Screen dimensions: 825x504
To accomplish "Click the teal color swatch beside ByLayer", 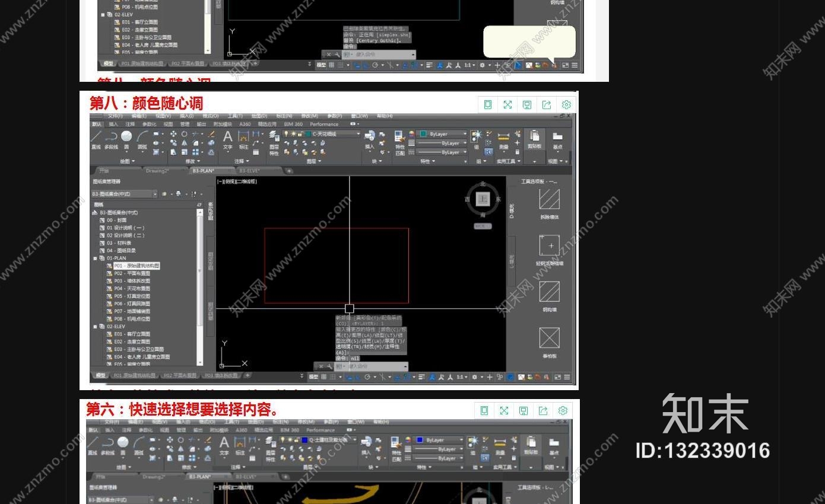I will 423,134.
